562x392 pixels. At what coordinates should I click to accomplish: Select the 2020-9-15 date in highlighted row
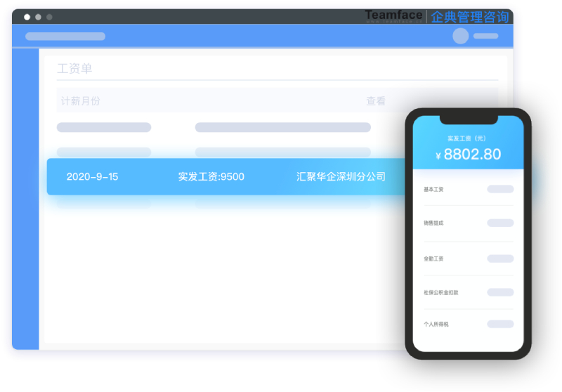[92, 177]
